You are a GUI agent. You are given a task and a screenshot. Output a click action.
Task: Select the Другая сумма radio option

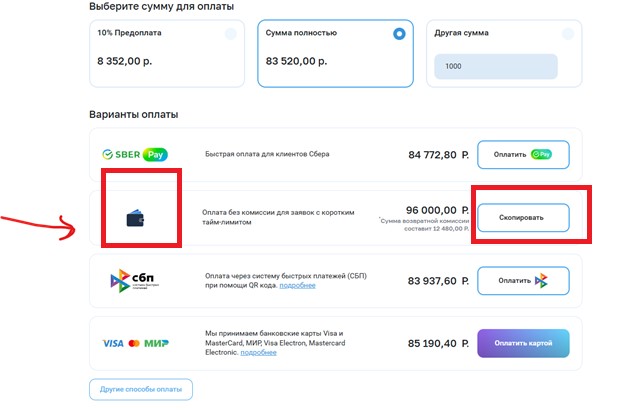point(568,34)
